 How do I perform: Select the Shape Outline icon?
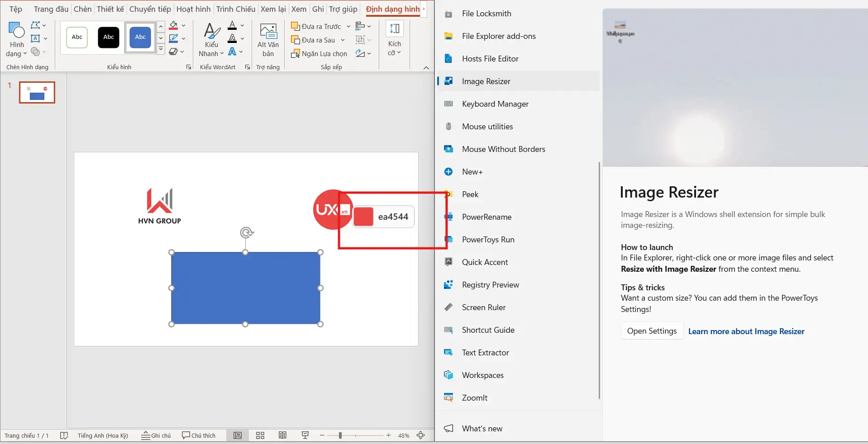174,38
